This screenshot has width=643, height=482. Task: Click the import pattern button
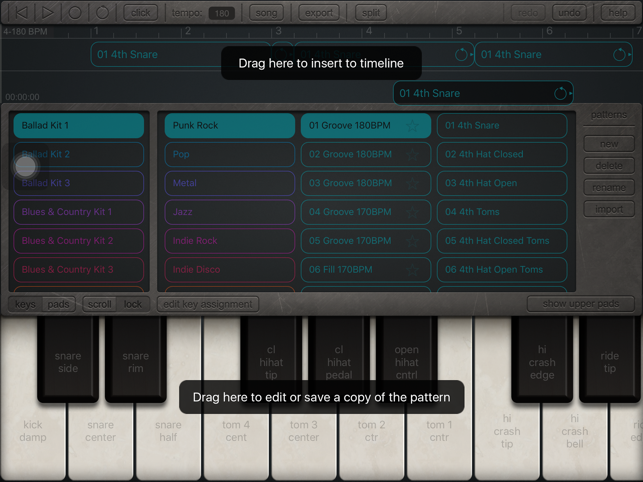609,209
